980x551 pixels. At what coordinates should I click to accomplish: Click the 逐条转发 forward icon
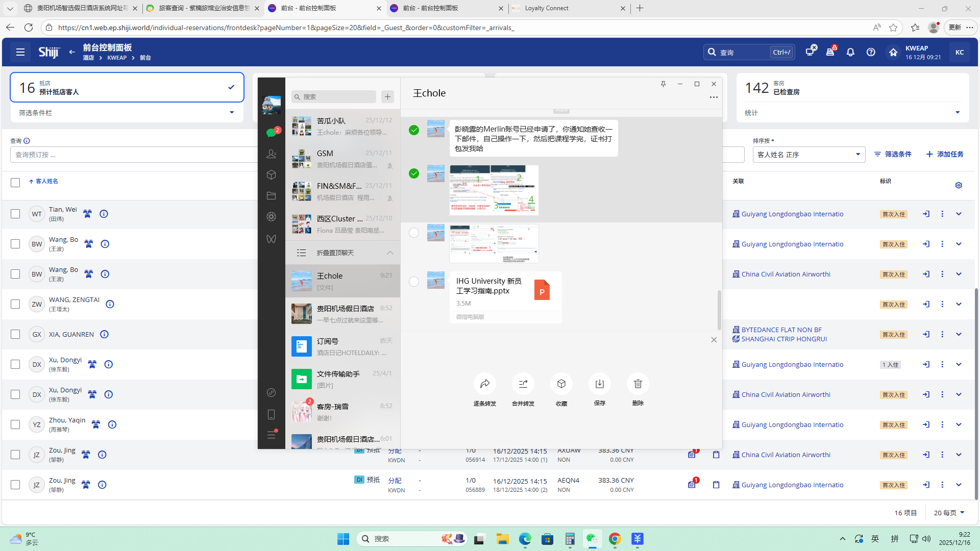click(x=484, y=384)
